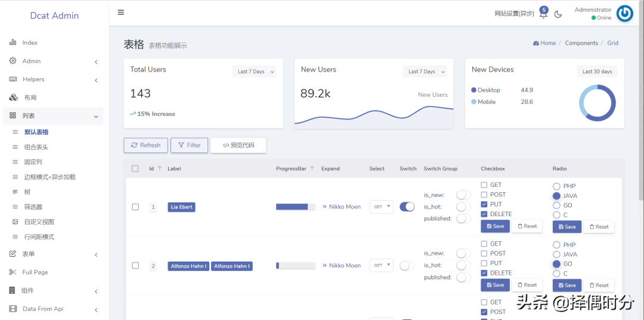Open the GET select dropdown in row 1

point(381,207)
